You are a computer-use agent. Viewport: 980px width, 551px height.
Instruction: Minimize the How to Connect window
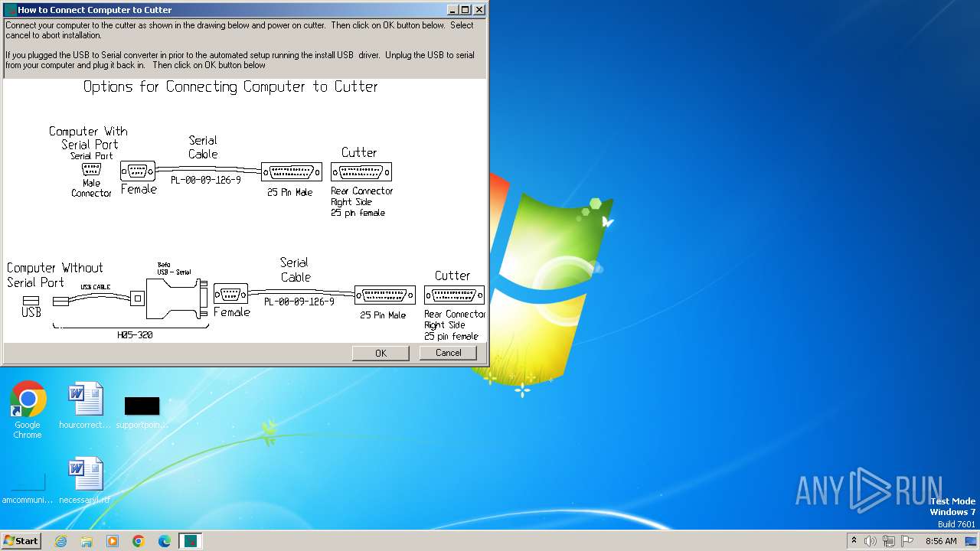(452, 10)
